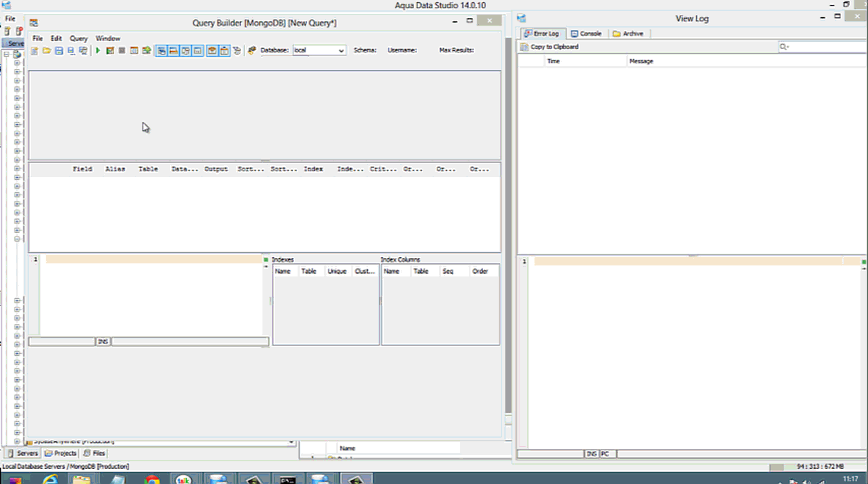Toggle the index pane view button

click(198, 50)
